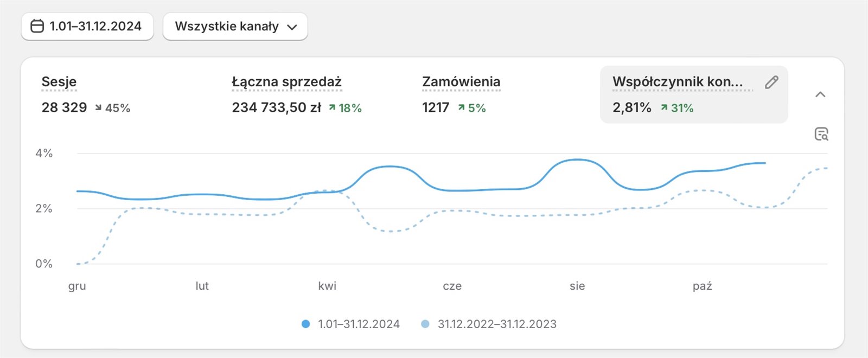Open the Wszystkie kanały channel dropdown
Image resolution: width=868 pixels, height=358 pixels.
pyautogui.click(x=235, y=27)
